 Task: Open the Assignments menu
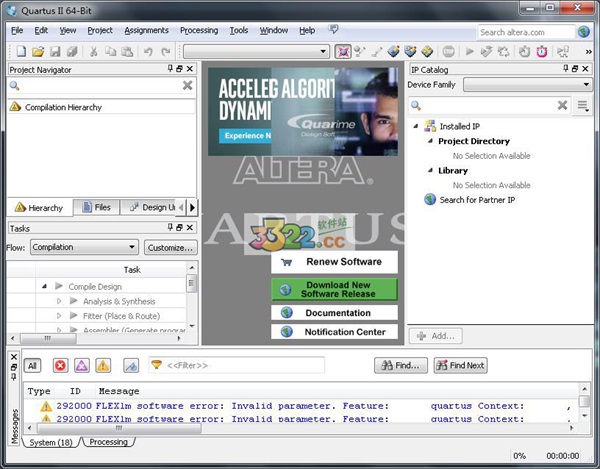(146, 30)
